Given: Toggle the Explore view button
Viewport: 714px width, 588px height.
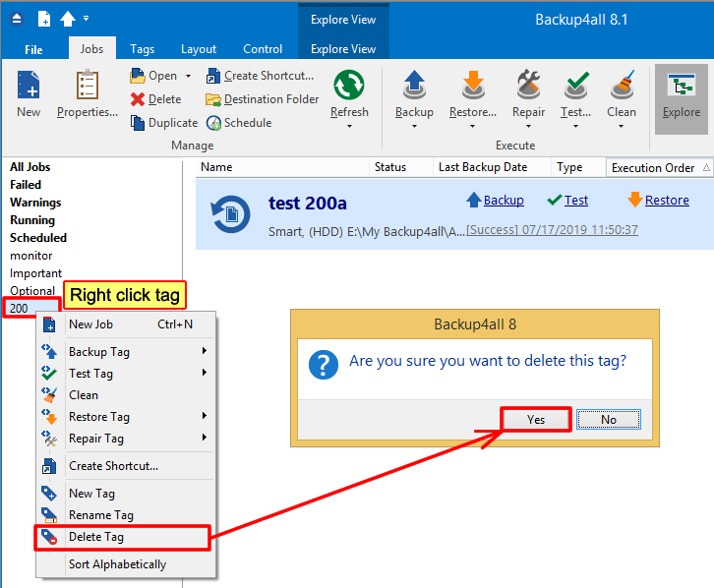Looking at the screenshot, I should click(682, 99).
